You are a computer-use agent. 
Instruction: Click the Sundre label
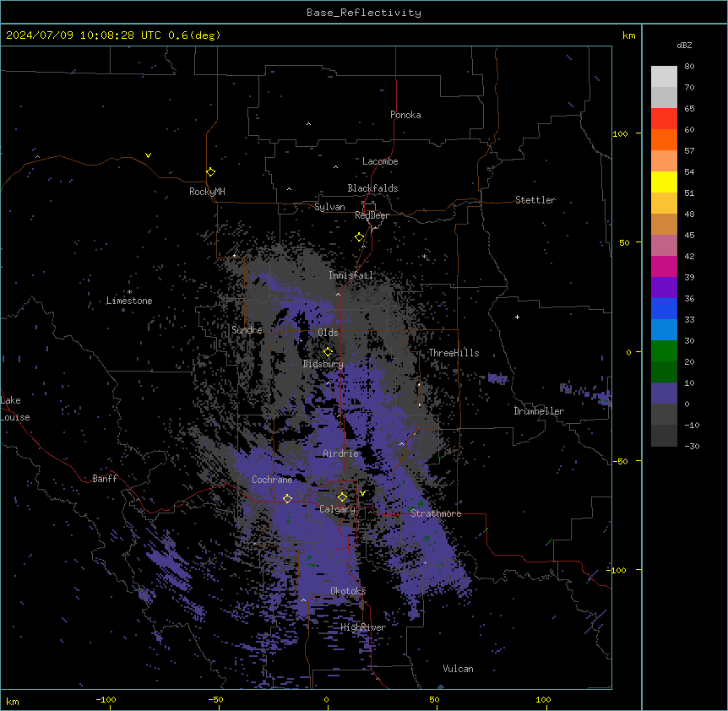click(247, 330)
